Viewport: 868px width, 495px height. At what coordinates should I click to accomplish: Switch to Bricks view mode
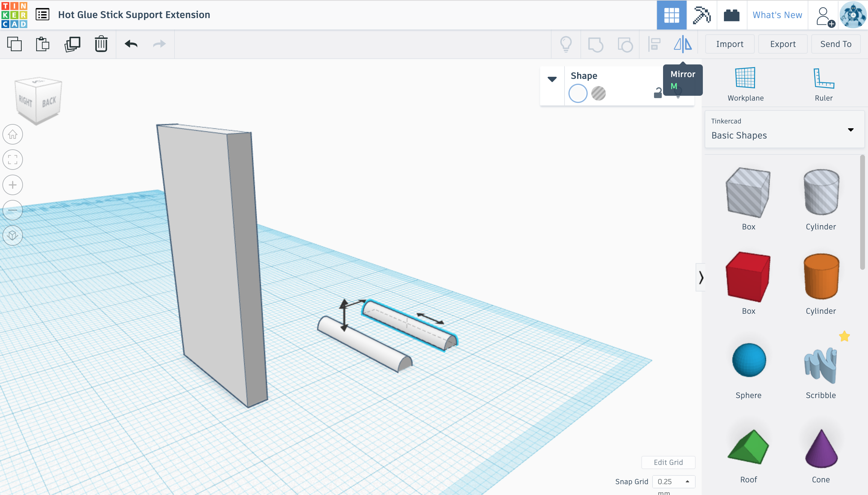pos(731,15)
